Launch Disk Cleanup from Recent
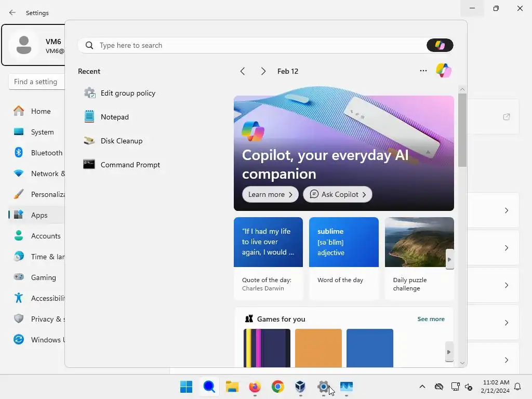 click(x=113, y=141)
